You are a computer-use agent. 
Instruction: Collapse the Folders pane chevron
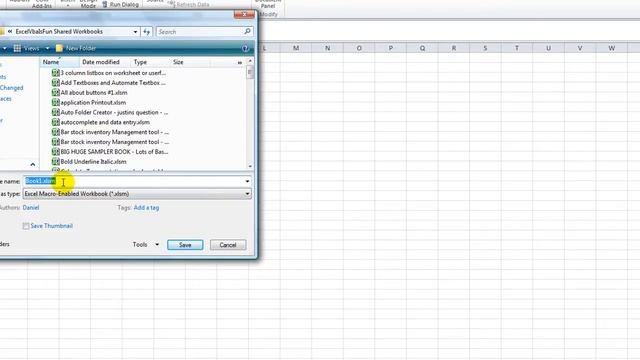pos(33,164)
